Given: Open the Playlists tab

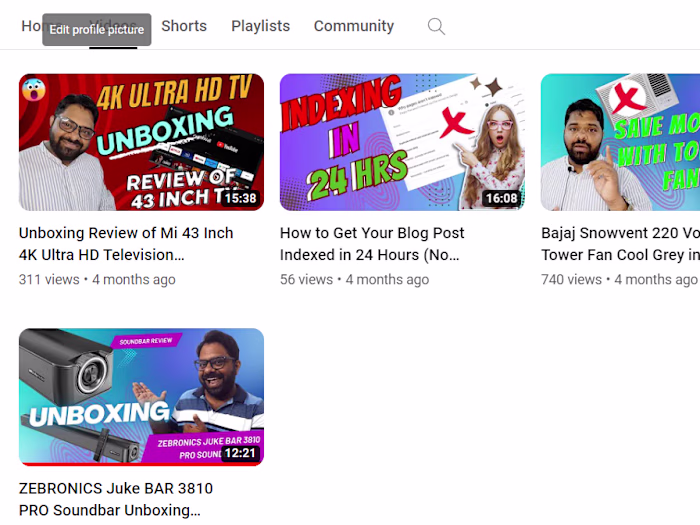Looking at the screenshot, I should (260, 26).
